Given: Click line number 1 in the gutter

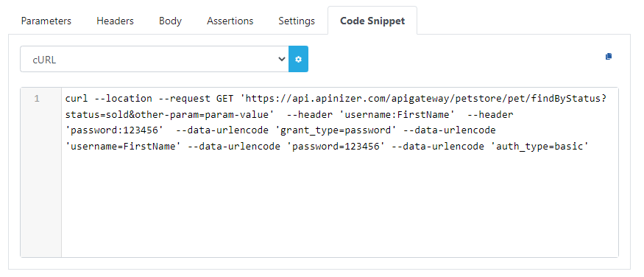Looking at the screenshot, I should click(x=37, y=99).
